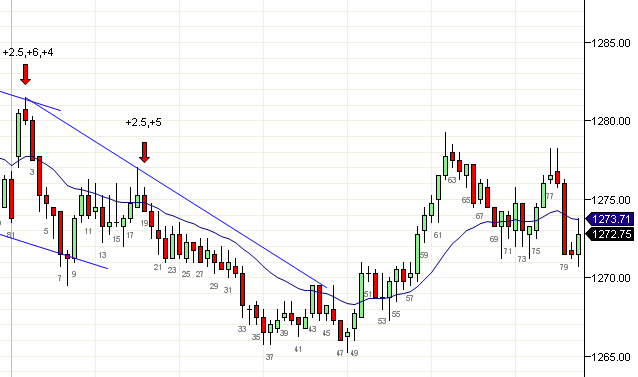Click the 1270.00 price axis label
The height and width of the screenshot is (377, 638).
click(x=611, y=278)
